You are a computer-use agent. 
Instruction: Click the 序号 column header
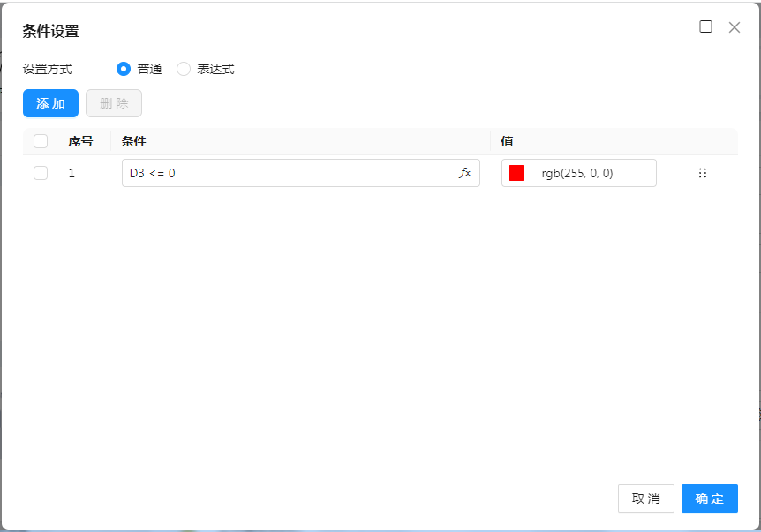80,141
